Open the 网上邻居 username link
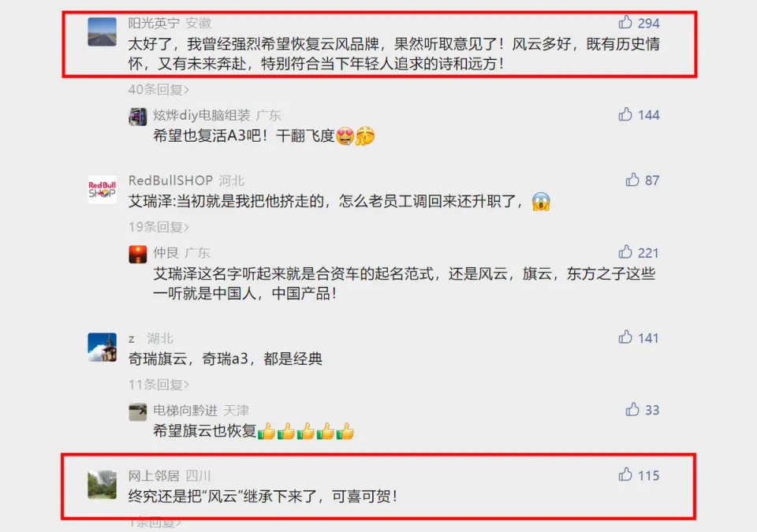 154,475
